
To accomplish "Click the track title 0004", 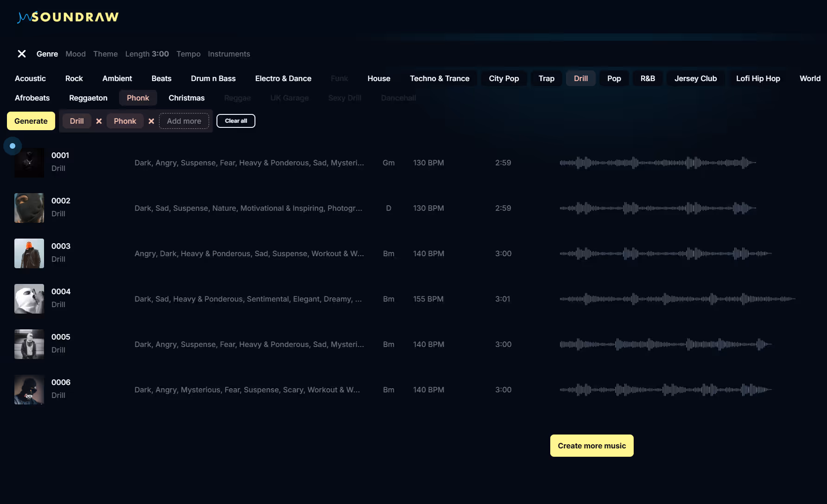I will pos(61,291).
